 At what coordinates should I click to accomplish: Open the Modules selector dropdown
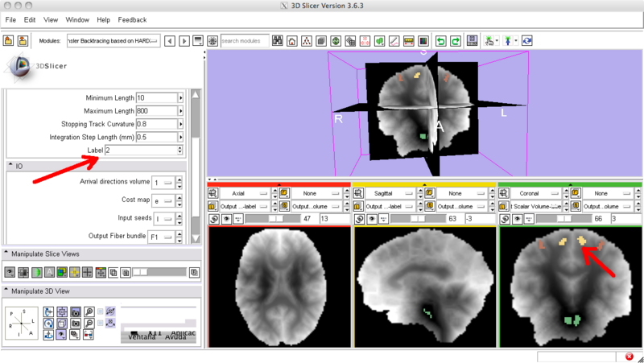tap(113, 40)
